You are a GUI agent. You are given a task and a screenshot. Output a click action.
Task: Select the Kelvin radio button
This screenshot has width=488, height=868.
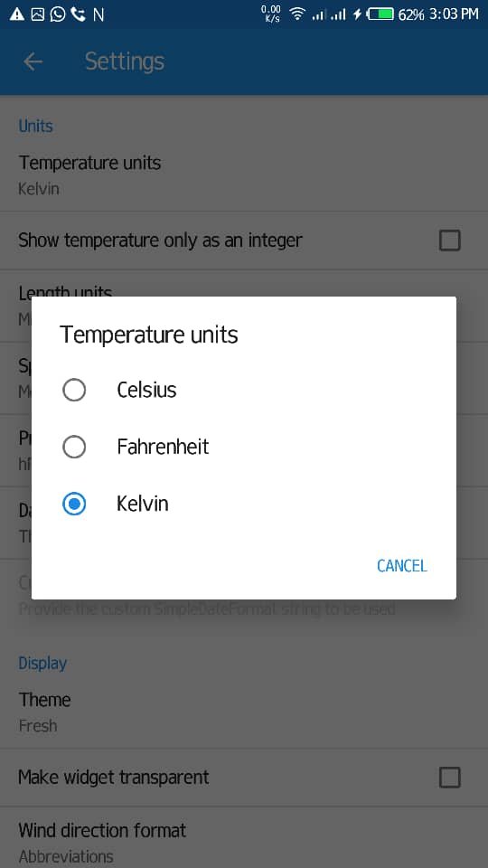point(74,504)
